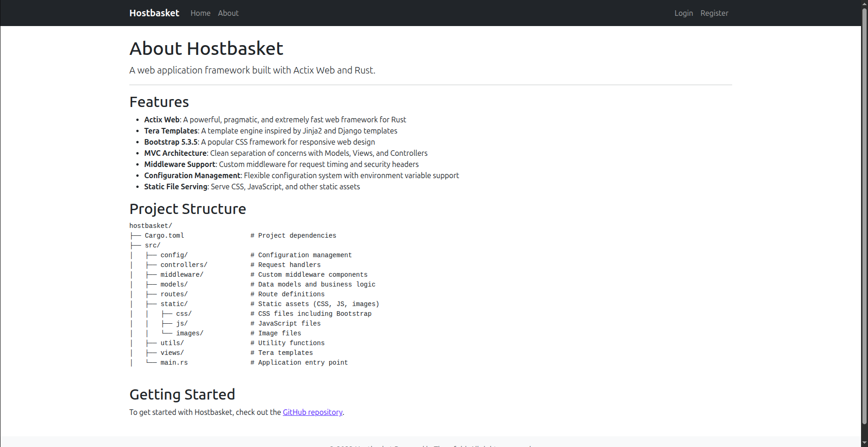Click Cargo.toml in the project tree
Viewport: 868px width, 447px height.
click(x=164, y=236)
